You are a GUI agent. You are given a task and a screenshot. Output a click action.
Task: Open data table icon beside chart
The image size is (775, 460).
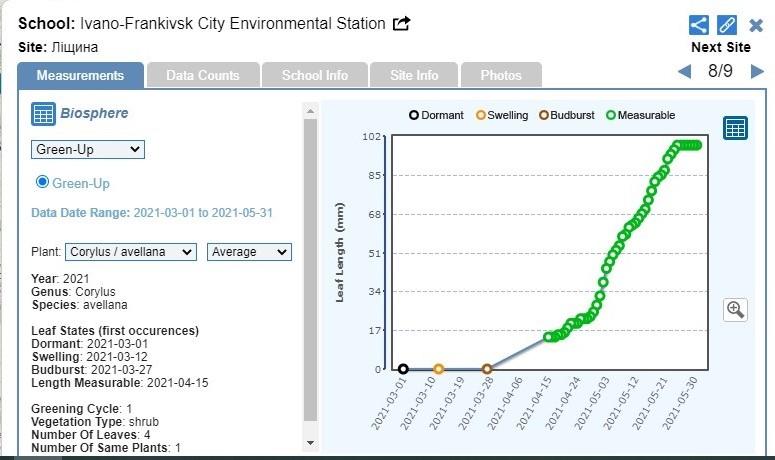click(x=735, y=128)
